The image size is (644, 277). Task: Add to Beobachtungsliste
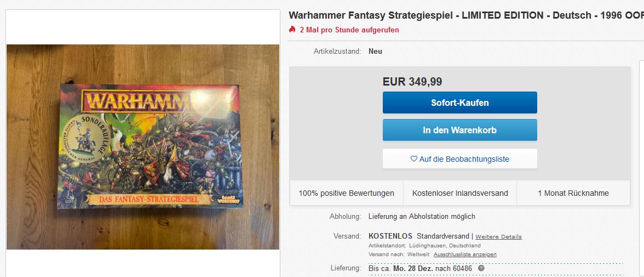[x=459, y=159]
